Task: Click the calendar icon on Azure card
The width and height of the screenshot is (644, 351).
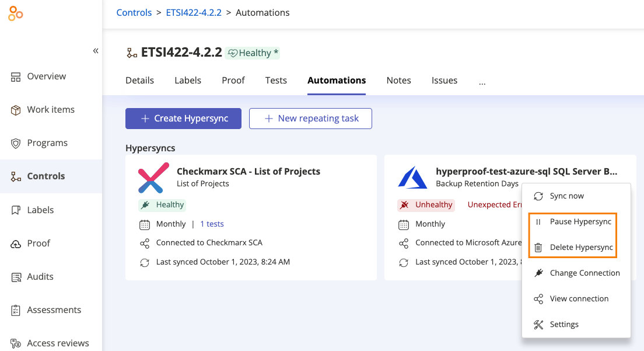Action: tap(404, 225)
